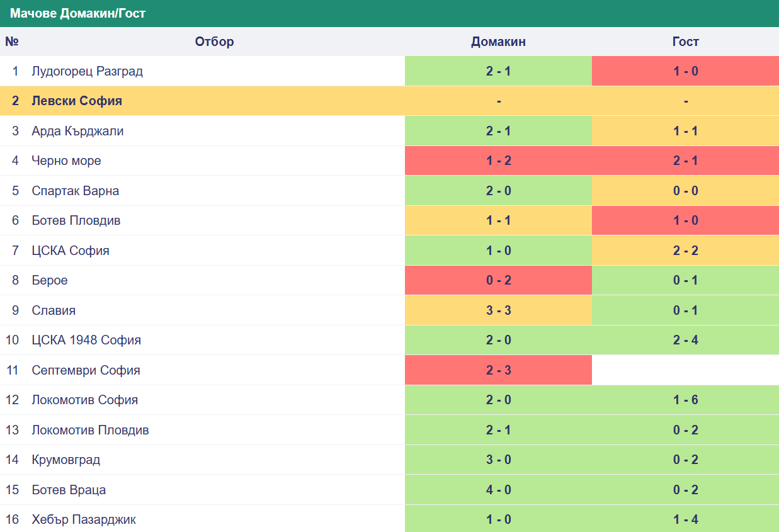This screenshot has width=779, height=532.
Task: Open Локомотив Пловдив away result 0 - 2
Action: (x=685, y=430)
